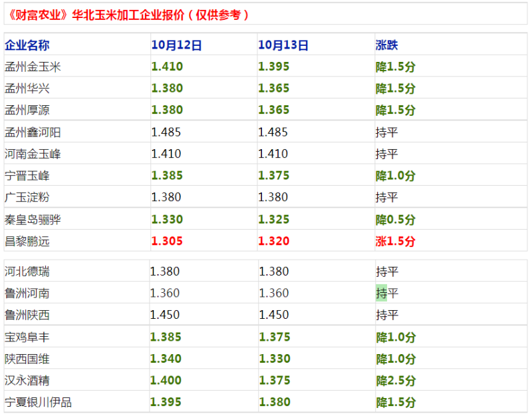Click 降1.5分 in the 孟州金玉米 row
Screen dimensions: 532x416
pyautogui.click(x=396, y=67)
